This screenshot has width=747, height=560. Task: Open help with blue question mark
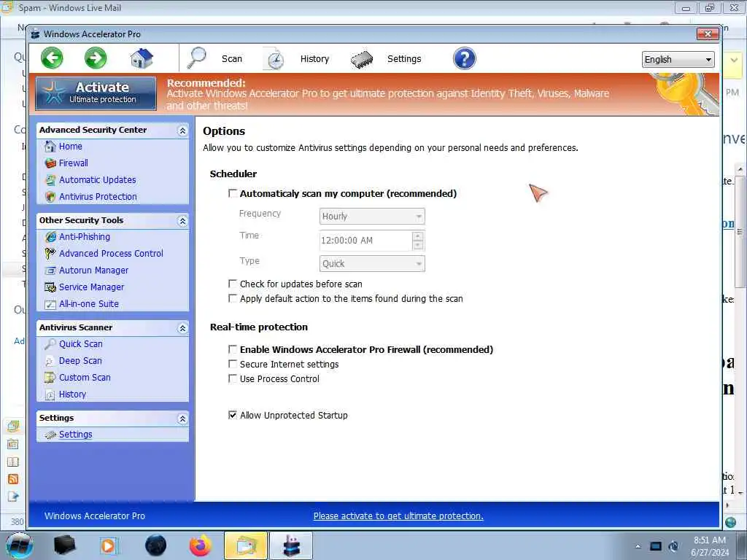point(465,58)
